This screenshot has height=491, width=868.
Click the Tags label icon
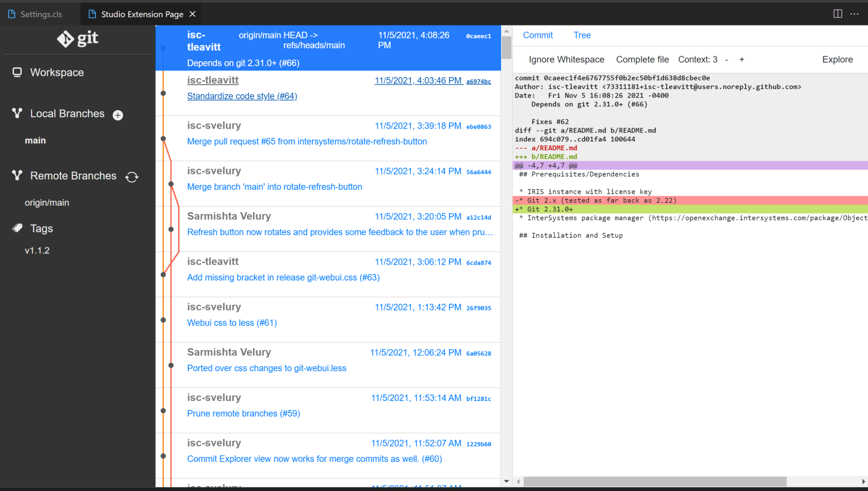point(17,228)
